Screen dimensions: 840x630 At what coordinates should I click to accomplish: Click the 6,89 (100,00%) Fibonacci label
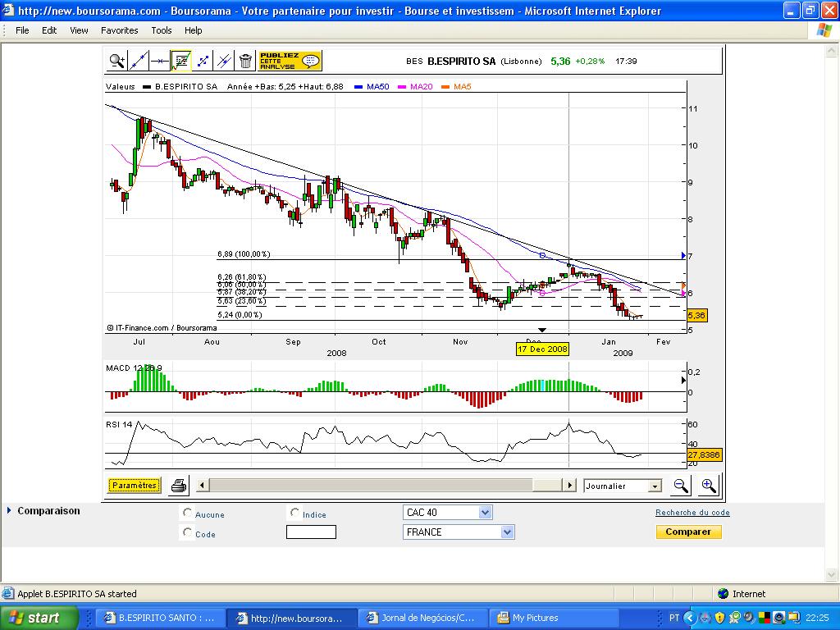244,254
